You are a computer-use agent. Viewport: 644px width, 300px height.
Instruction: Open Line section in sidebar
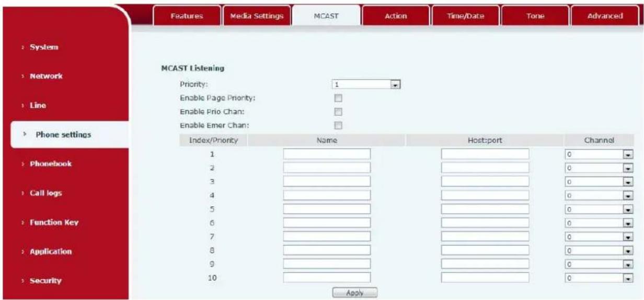(x=38, y=105)
